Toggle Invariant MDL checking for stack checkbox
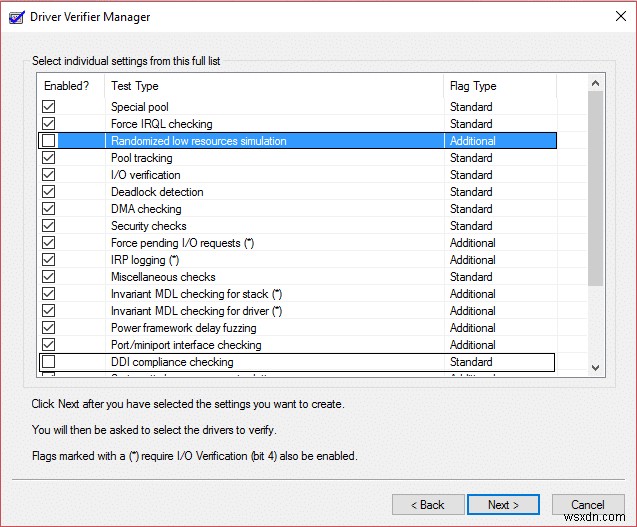The height and width of the screenshot is (527, 637). tap(49, 294)
